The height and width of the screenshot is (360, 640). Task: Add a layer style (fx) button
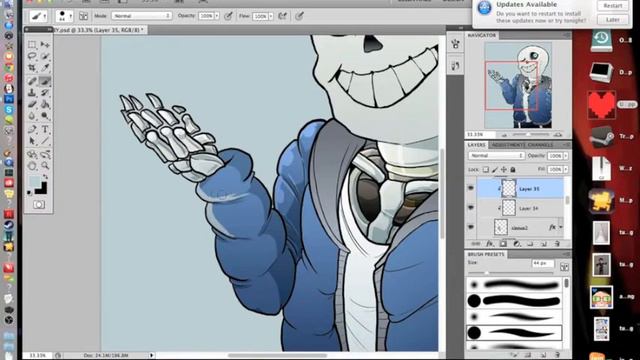[490, 244]
